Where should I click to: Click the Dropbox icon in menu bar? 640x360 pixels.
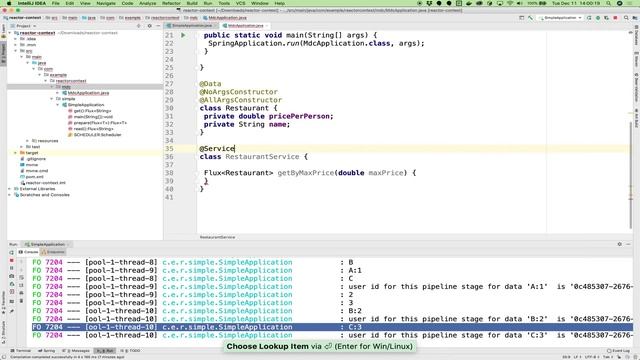coord(429,3)
